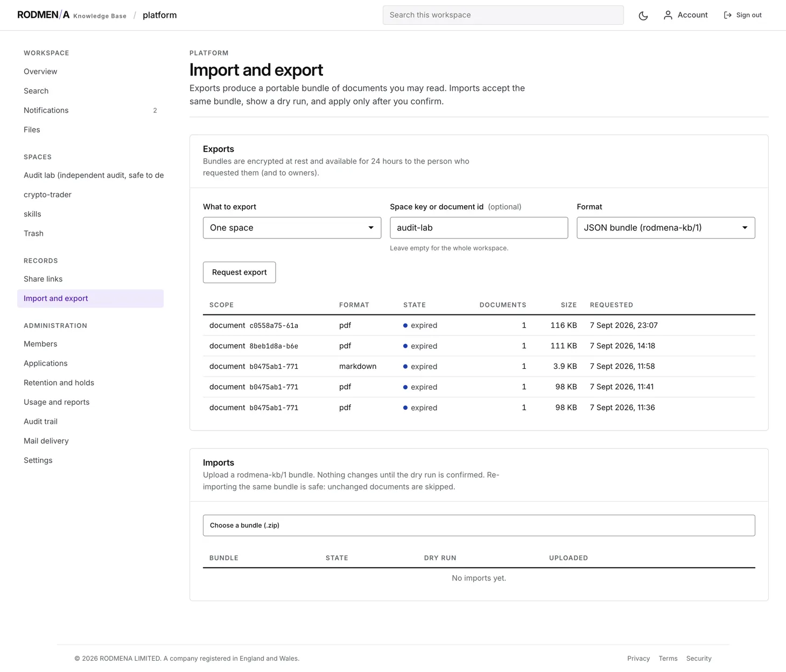
Task: Toggle dark mode with the moon icon
Action: click(643, 15)
